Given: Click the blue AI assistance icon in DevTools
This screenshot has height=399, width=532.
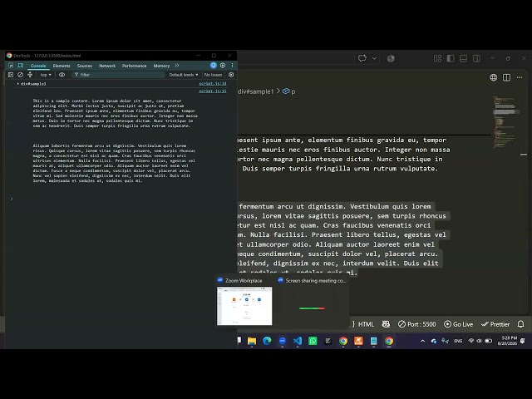Looking at the screenshot, I should 214,65.
